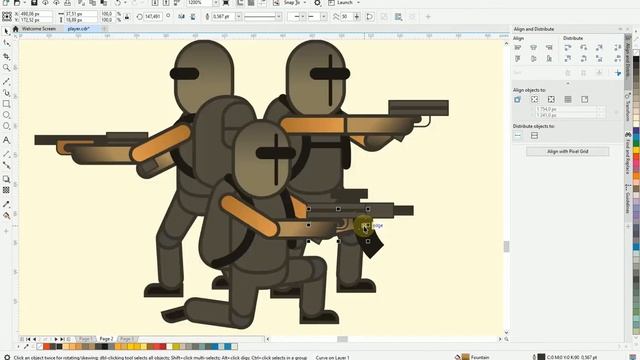Click the horizontal scrollbar thumb
Viewport: 640px width, 360px height.
[x=342, y=339]
